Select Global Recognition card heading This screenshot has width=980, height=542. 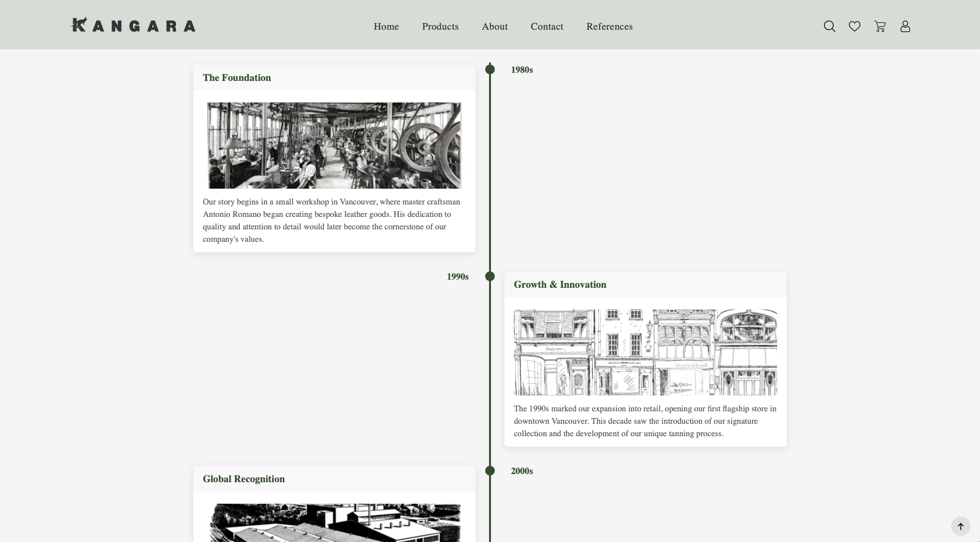point(244,479)
